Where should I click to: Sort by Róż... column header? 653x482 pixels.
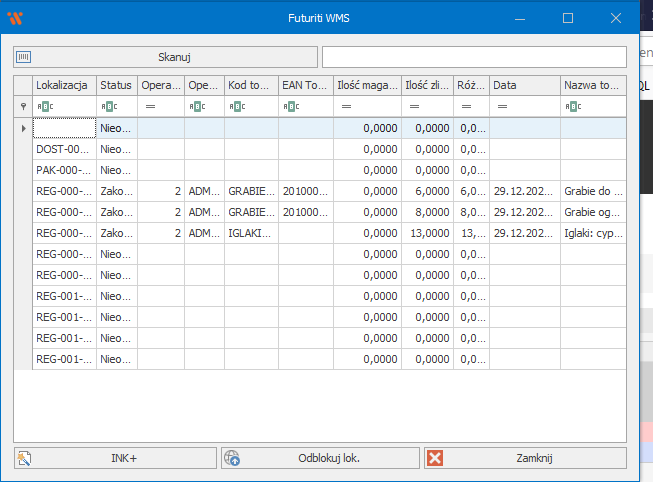pos(471,85)
